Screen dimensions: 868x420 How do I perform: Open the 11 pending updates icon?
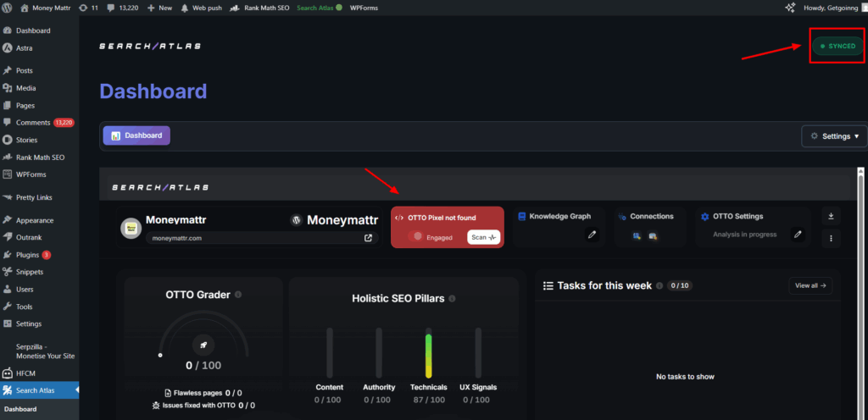pos(88,8)
